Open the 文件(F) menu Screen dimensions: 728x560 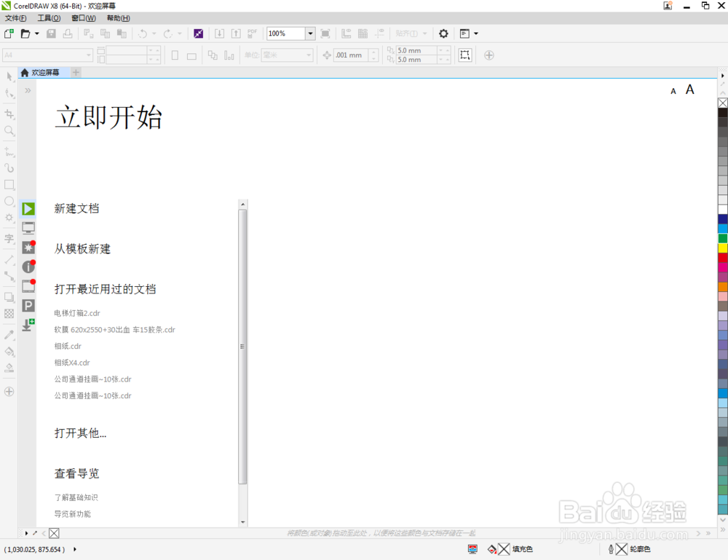click(x=16, y=18)
